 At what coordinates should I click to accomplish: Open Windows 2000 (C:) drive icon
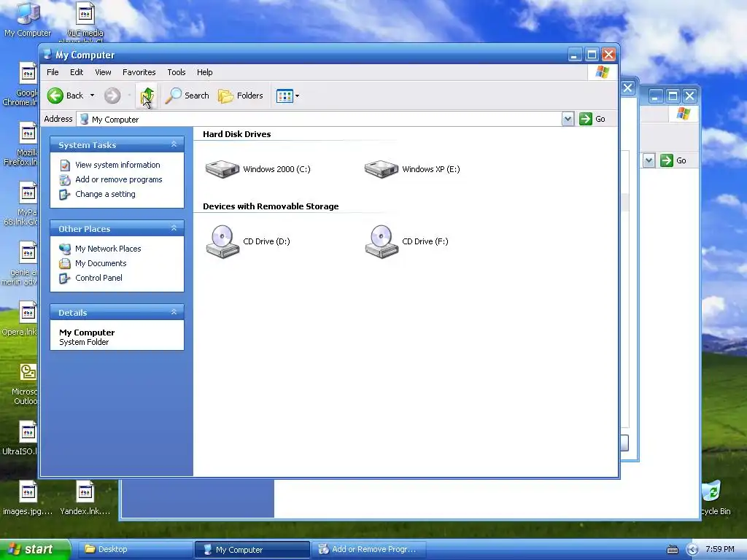point(222,169)
